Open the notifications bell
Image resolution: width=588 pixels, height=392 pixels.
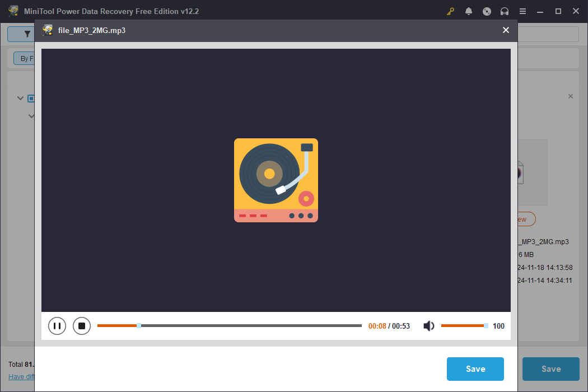point(468,11)
